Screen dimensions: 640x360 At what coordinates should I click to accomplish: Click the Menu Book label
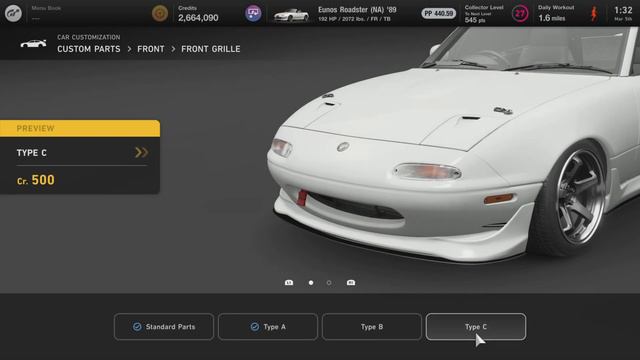coord(46,8)
